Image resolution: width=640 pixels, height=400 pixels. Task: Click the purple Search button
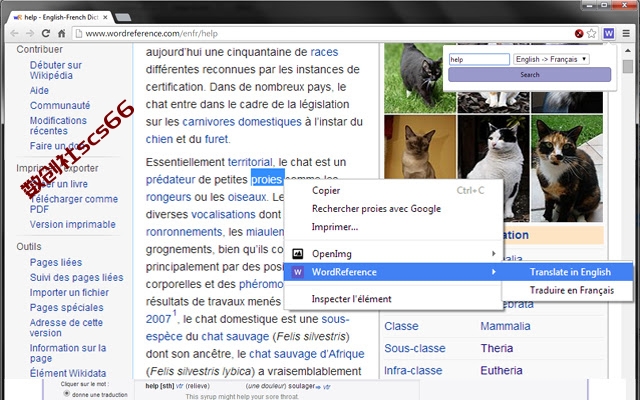point(529,75)
